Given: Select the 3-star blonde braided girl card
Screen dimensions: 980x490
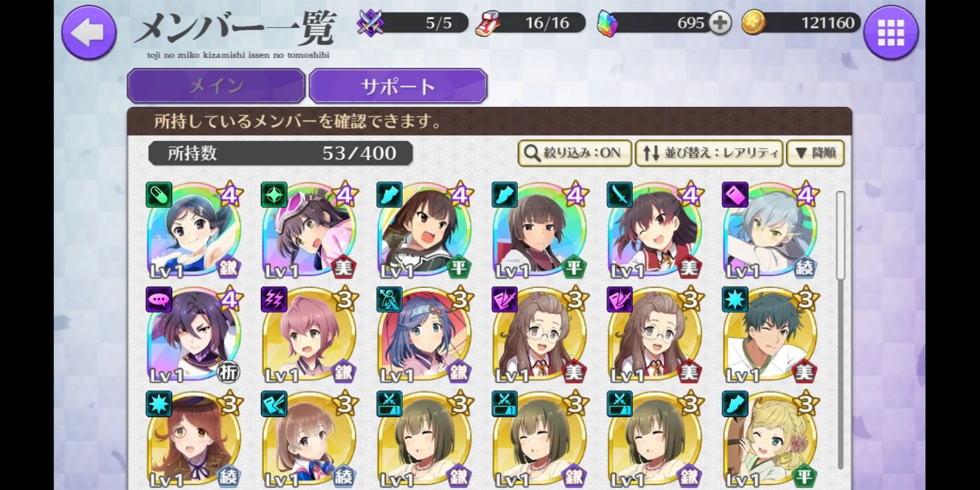Looking at the screenshot, I should coord(769,439).
